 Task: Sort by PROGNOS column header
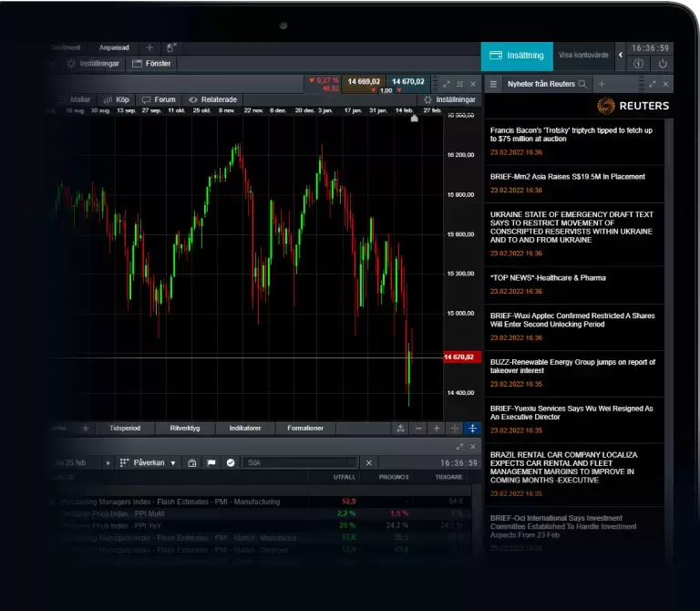pyautogui.click(x=394, y=477)
